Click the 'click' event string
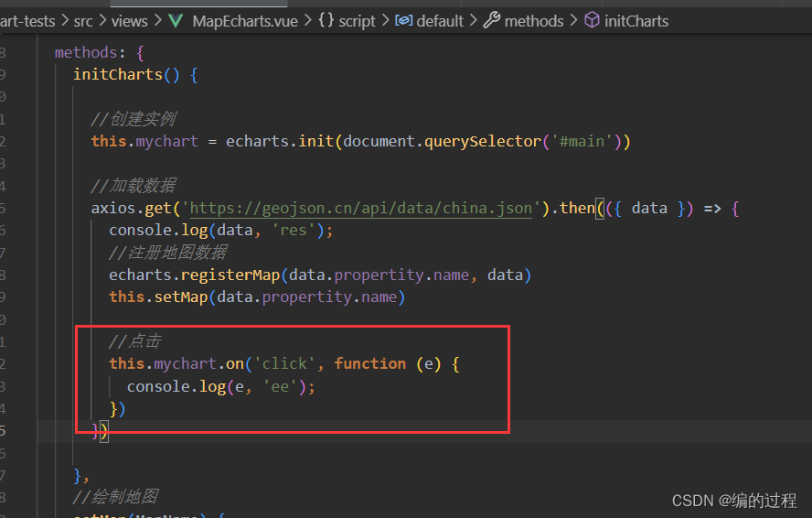812x518 pixels. 284,363
